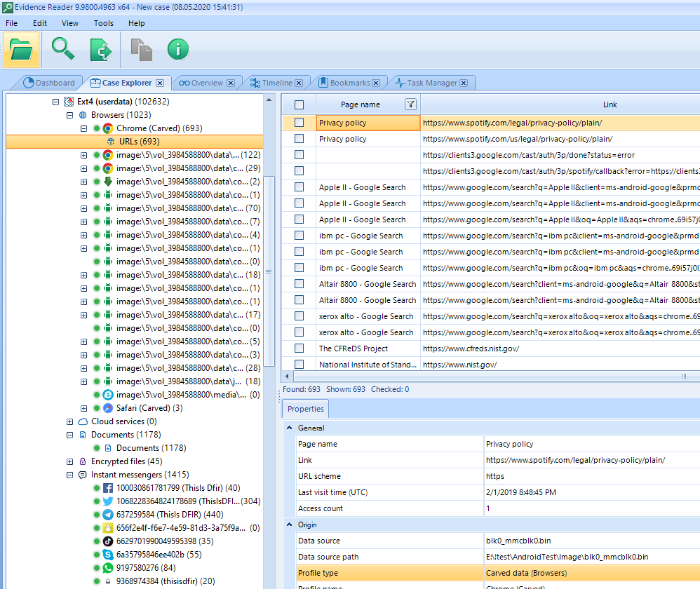
Task: Check the box for cast/auth/3p/spotify/callback row
Action: click(299, 171)
